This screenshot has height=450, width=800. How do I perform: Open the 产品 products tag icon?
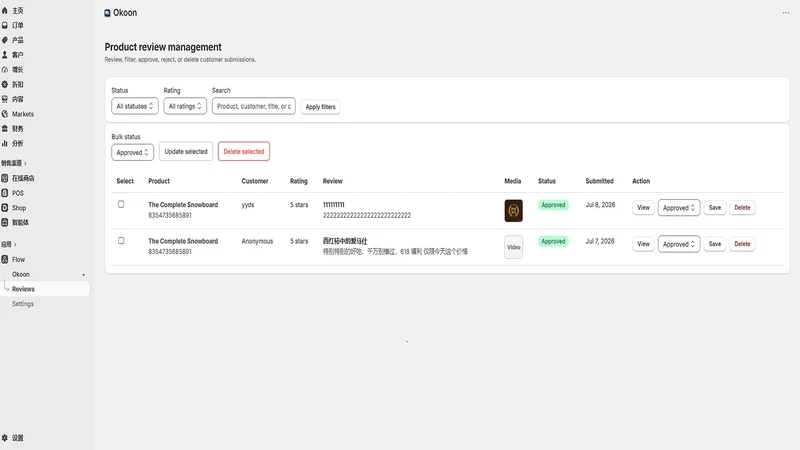pyautogui.click(x=5, y=40)
